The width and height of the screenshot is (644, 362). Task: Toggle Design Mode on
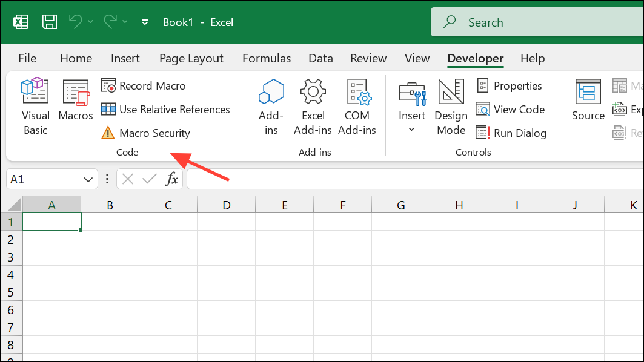tap(451, 107)
